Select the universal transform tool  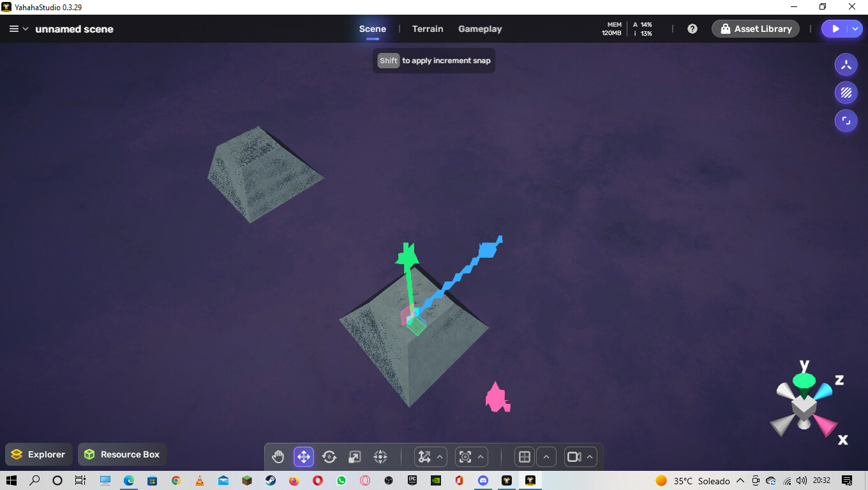(380, 457)
